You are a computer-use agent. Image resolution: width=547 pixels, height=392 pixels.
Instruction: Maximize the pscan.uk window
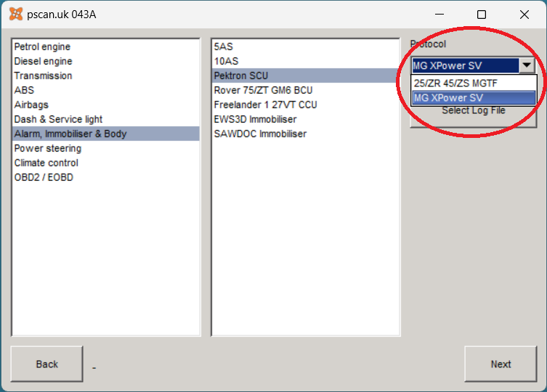coord(482,15)
